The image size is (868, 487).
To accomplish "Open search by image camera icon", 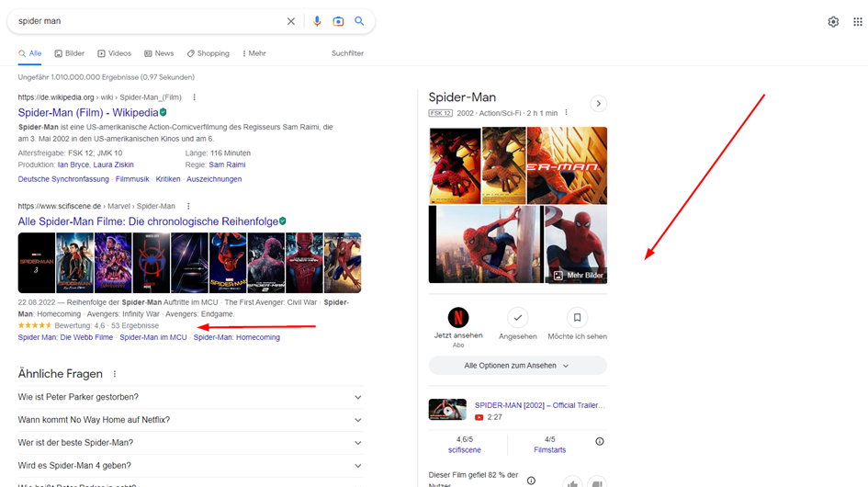I will (x=338, y=21).
